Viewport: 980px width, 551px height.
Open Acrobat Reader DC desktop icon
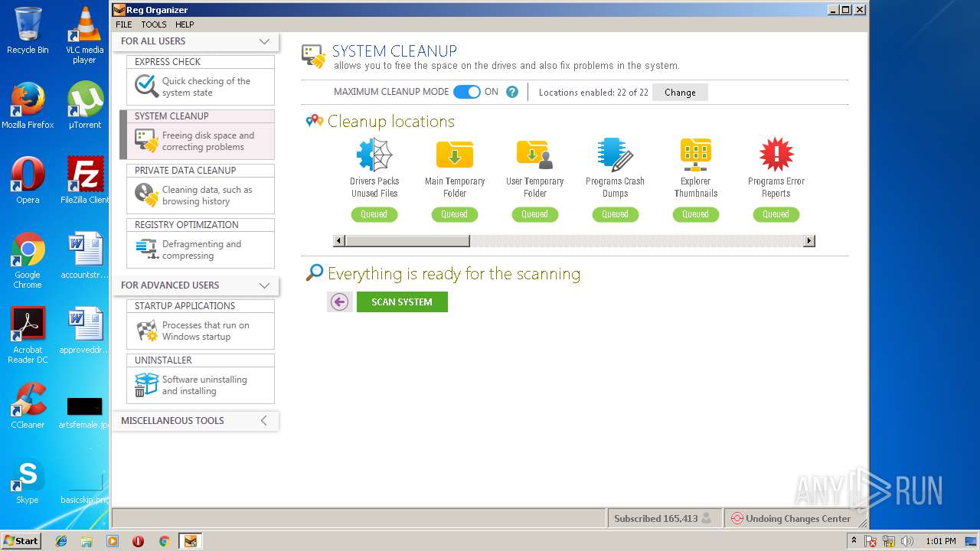pyautogui.click(x=28, y=335)
